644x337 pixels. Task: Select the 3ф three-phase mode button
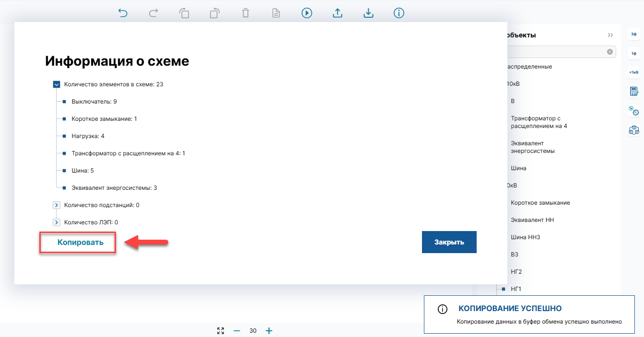[634, 34]
